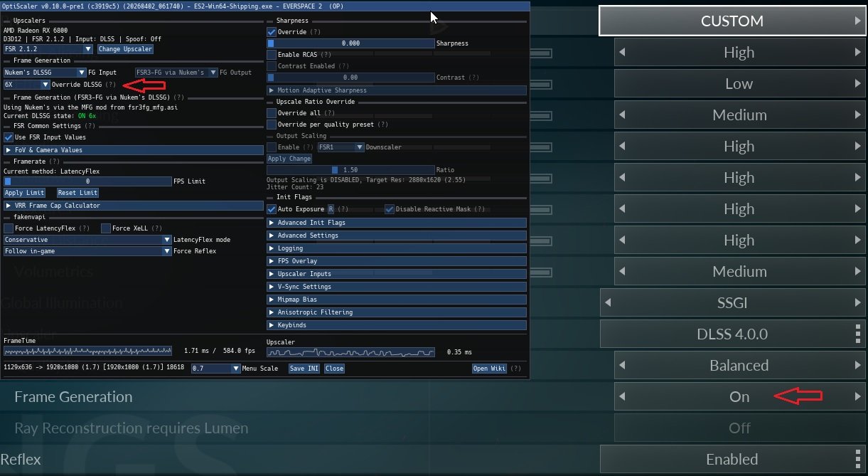Click the Save INI button

coord(304,369)
